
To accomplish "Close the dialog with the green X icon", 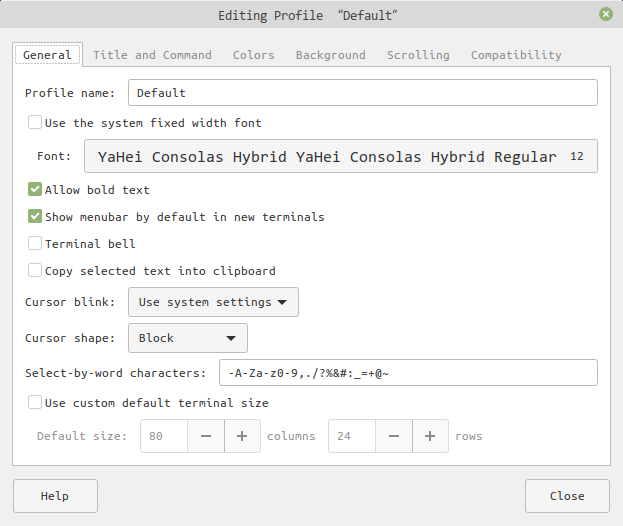I will coord(606,15).
